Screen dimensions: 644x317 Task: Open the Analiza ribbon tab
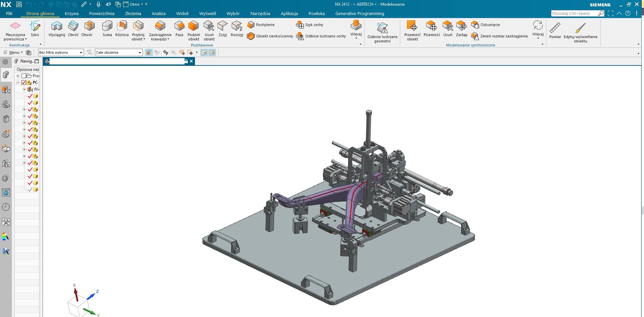(158, 13)
